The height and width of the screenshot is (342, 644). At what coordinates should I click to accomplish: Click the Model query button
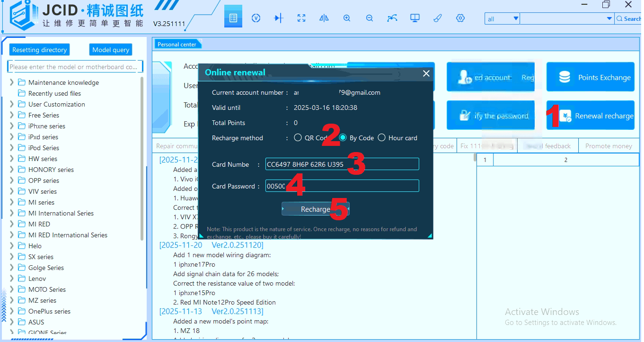pos(111,50)
